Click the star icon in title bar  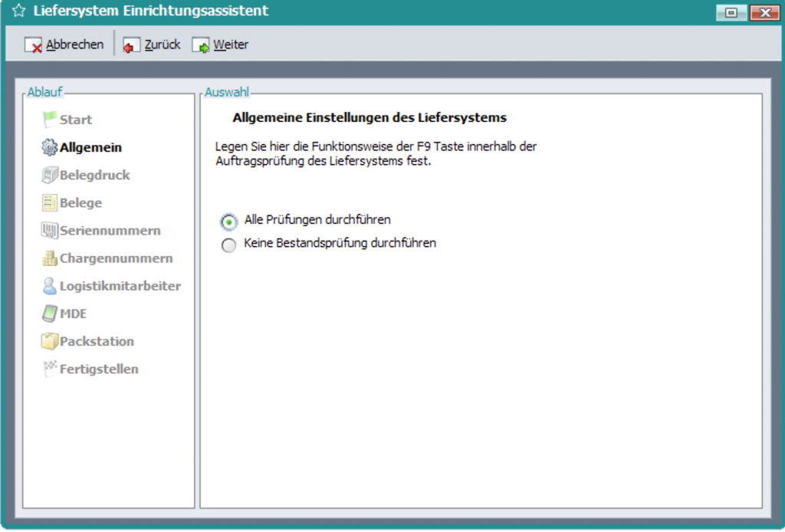point(19,11)
